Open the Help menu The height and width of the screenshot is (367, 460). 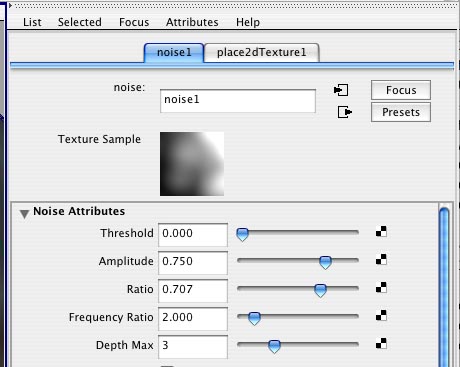coord(248,22)
